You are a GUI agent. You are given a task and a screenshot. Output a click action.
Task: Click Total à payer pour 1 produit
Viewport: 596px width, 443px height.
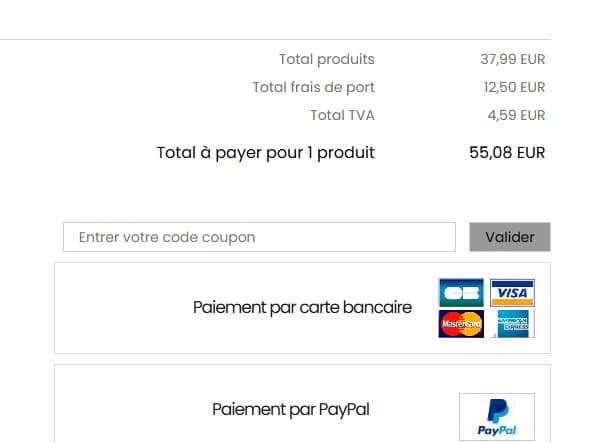(x=266, y=153)
